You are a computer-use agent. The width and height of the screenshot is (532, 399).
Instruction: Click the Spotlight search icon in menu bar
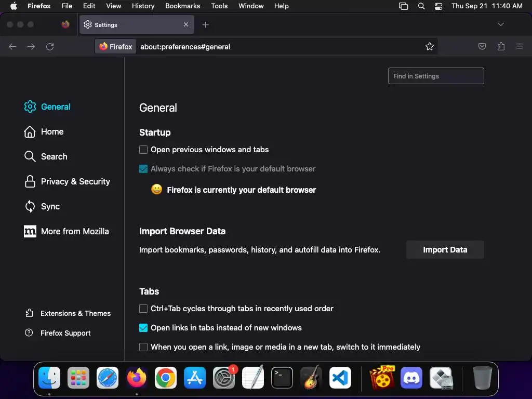[421, 6]
